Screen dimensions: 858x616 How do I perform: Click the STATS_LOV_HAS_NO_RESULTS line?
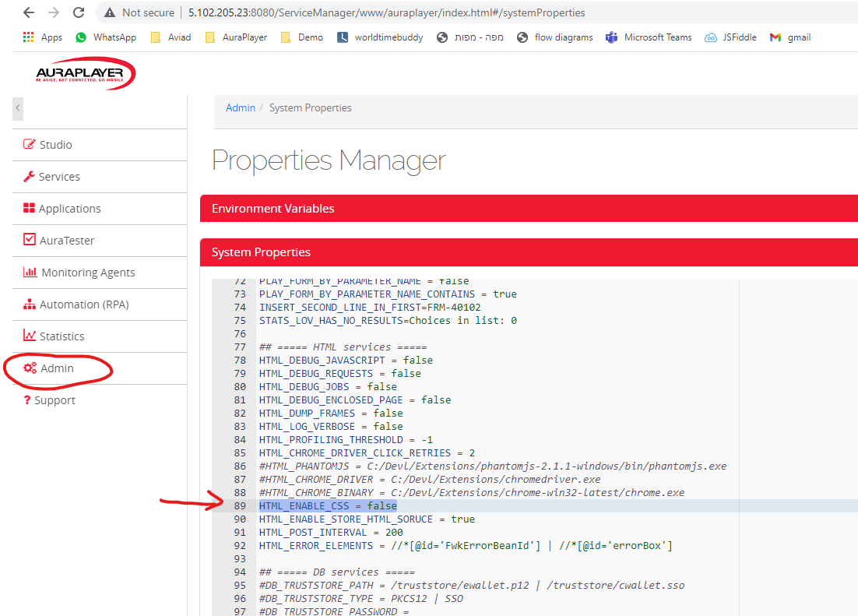point(388,320)
